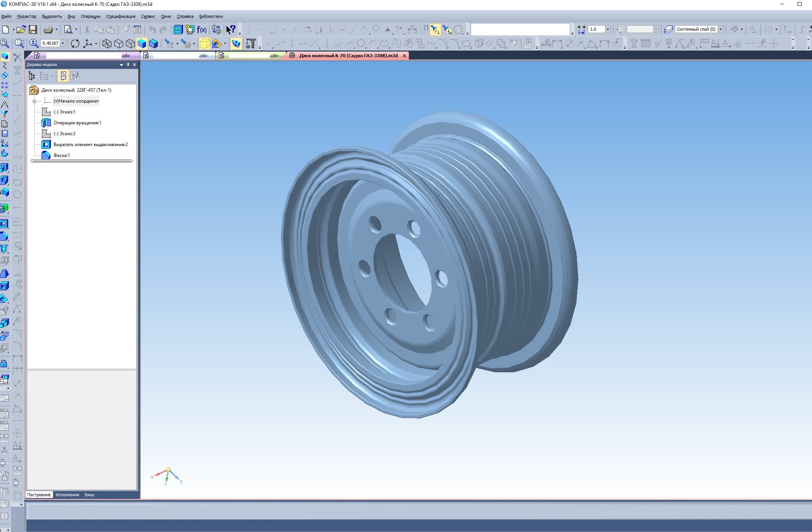Select Фаска:1 in model tree
Screen dimensions: 812x532
62,155
